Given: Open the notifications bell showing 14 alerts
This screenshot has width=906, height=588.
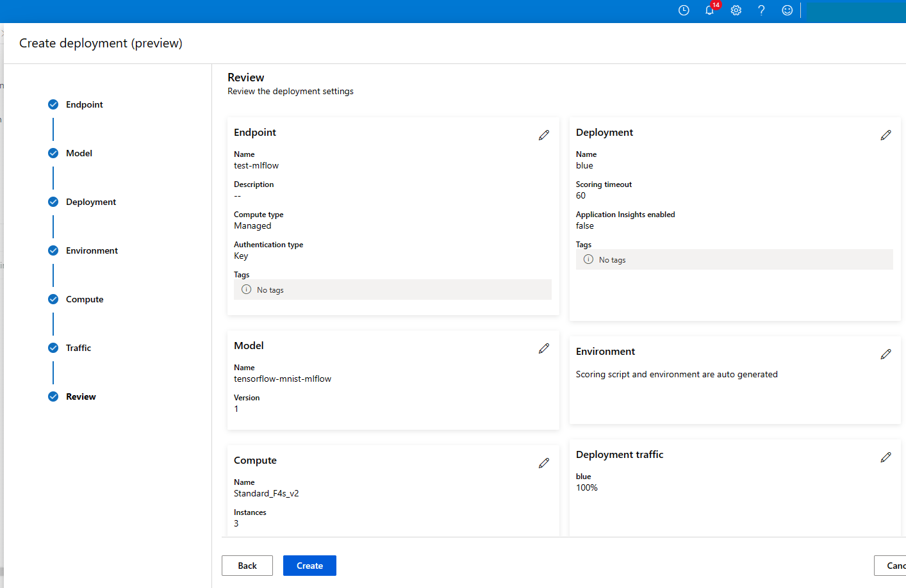Looking at the screenshot, I should click(709, 10).
